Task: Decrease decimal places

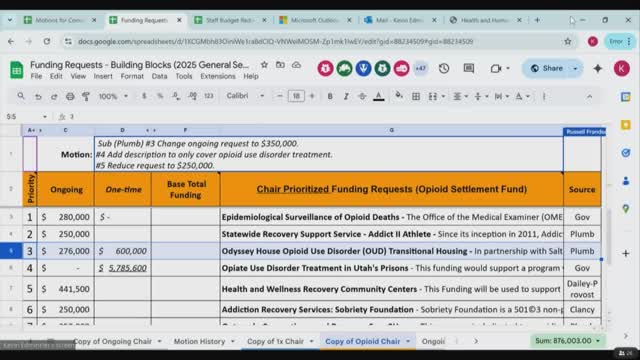Action: (x=176, y=96)
